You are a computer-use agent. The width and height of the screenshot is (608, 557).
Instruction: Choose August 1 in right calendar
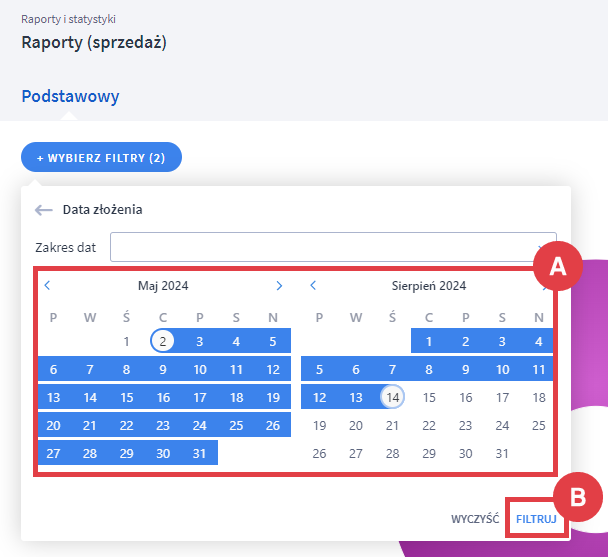click(x=429, y=341)
